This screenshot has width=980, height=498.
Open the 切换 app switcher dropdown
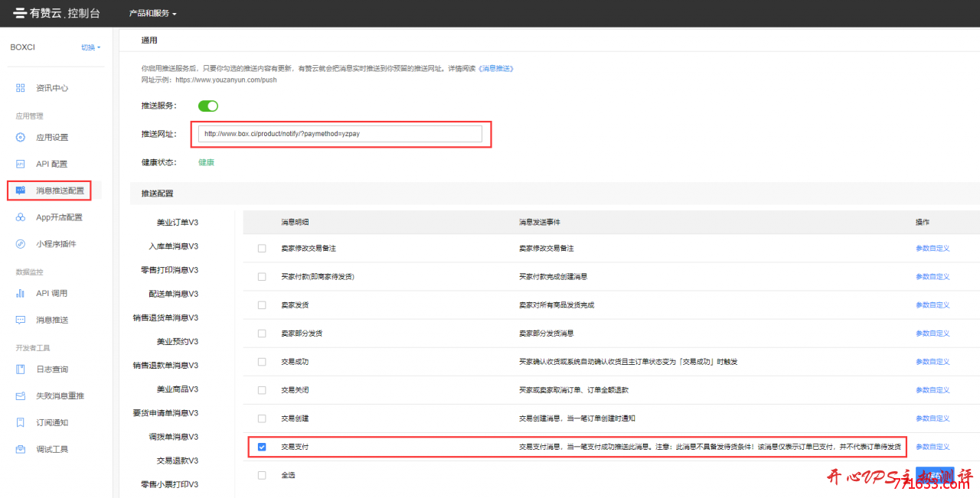[90, 47]
